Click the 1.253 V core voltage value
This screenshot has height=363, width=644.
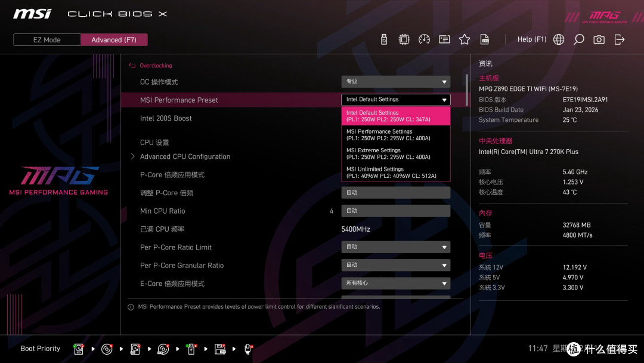tap(573, 181)
